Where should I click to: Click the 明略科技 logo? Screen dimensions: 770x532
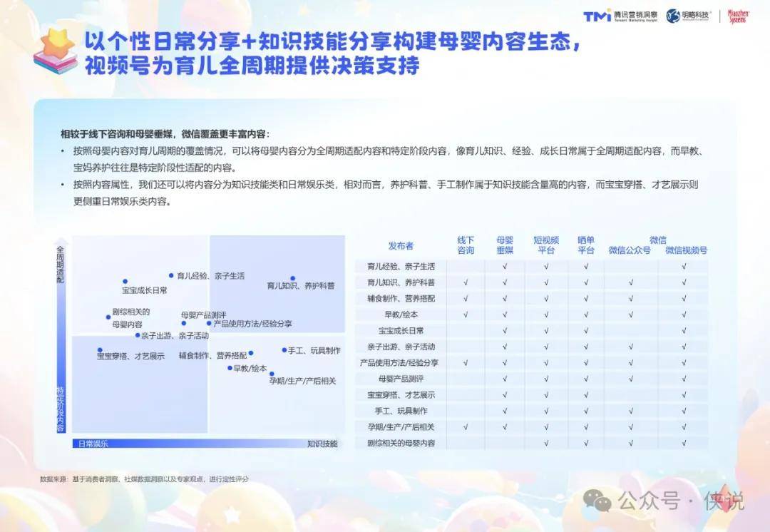tap(688, 16)
